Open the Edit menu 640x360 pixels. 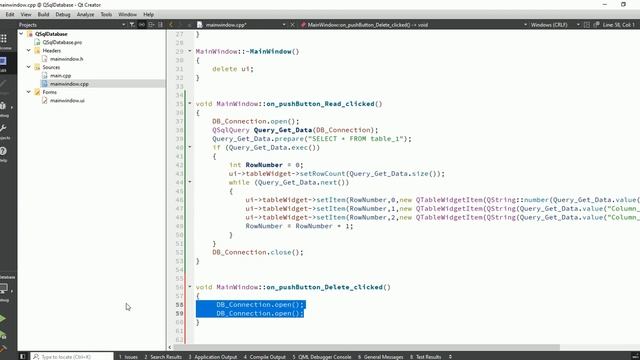click(x=10, y=14)
